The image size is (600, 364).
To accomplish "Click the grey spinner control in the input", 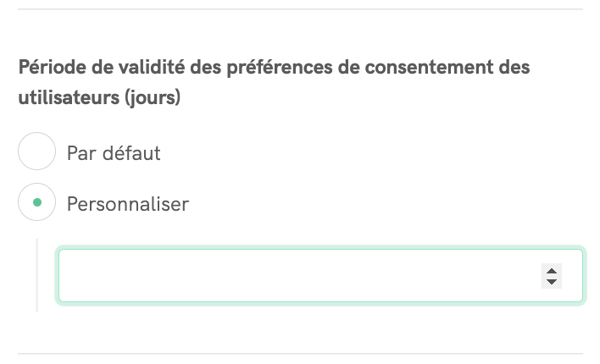I will tap(552, 276).
